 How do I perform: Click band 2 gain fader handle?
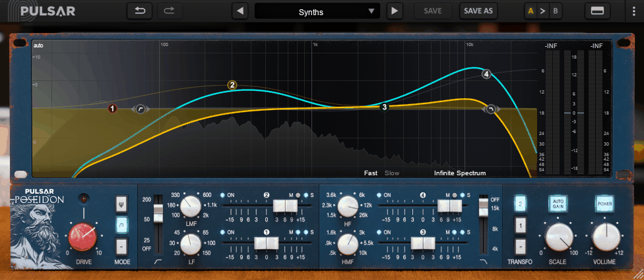pos(286,206)
